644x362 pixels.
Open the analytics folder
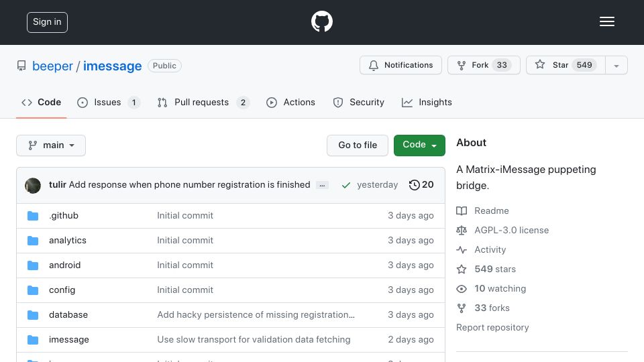[x=68, y=241]
